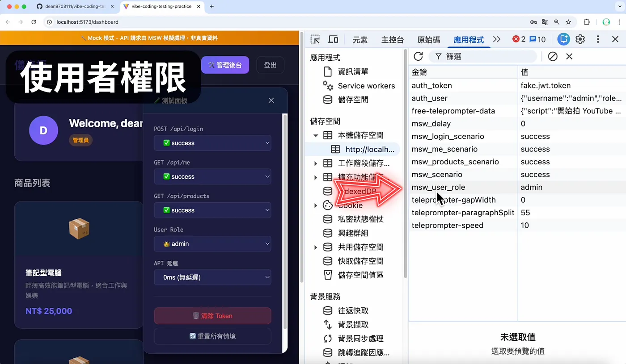Select the 應用程式 DevTools tab
Viewport: 626px width, 364px height.
point(469,40)
